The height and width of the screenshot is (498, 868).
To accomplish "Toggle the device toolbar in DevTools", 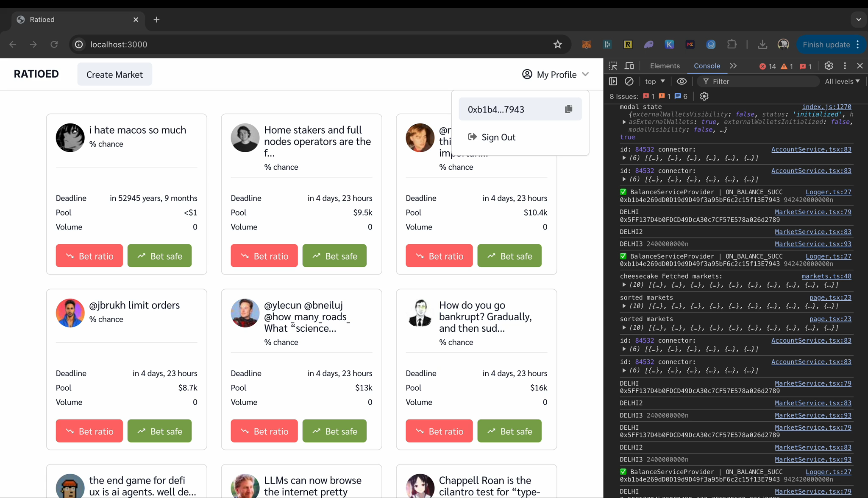I will 629,66.
